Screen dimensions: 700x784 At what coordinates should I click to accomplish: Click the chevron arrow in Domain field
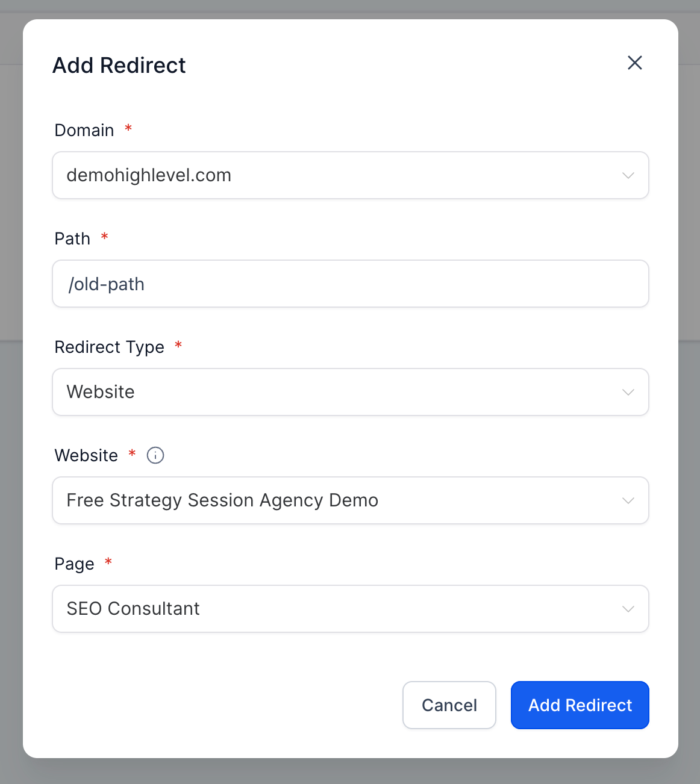click(x=628, y=175)
